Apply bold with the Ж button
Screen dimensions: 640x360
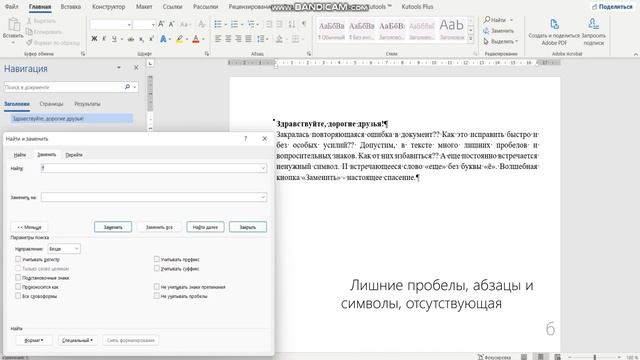click(94, 39)
